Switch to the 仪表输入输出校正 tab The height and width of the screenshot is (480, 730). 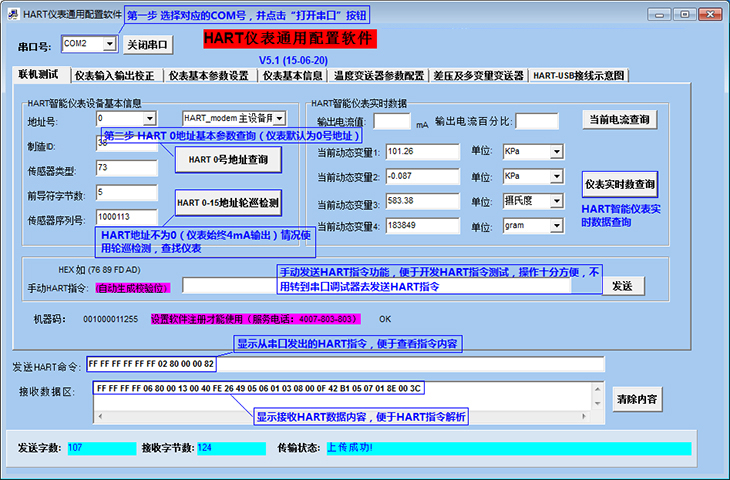pos(114,75)
